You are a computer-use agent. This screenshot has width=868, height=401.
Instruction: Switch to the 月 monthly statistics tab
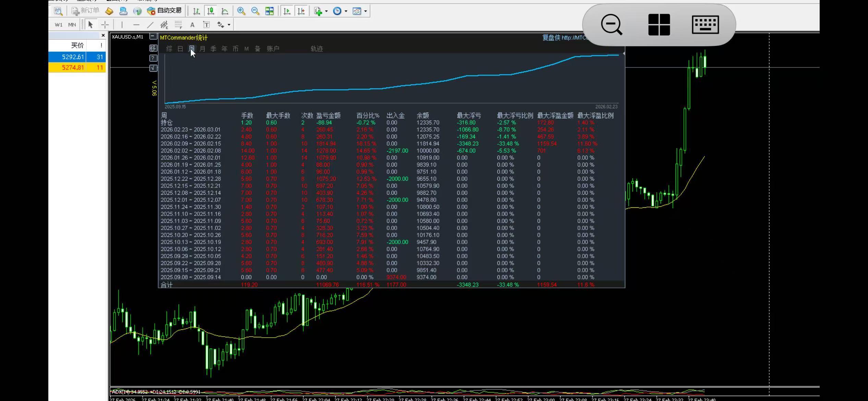pos(202,49)
